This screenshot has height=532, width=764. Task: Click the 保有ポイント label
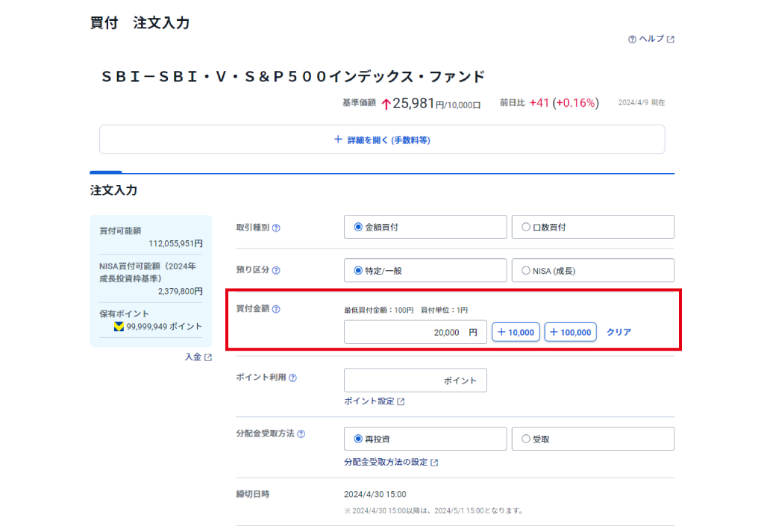coord(125,313)
